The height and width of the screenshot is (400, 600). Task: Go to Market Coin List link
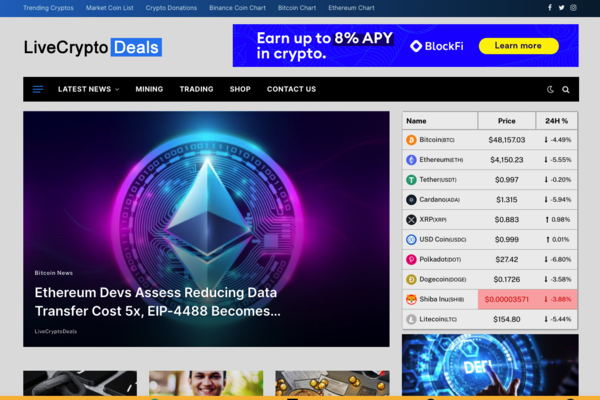click(109, 8)
